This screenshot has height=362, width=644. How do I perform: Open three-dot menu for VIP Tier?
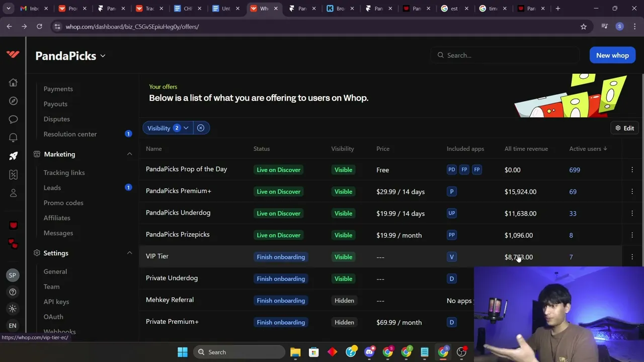[x=632, y=257]
